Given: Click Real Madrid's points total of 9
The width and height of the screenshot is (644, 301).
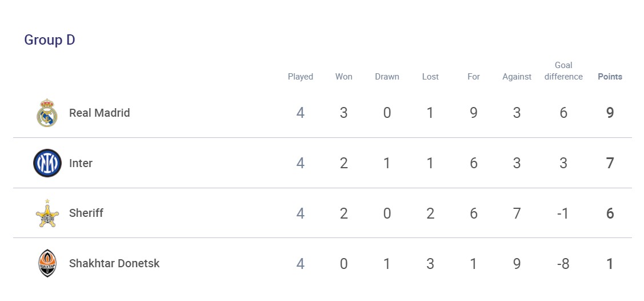Looking at the screenshot, I should point(610,113).
